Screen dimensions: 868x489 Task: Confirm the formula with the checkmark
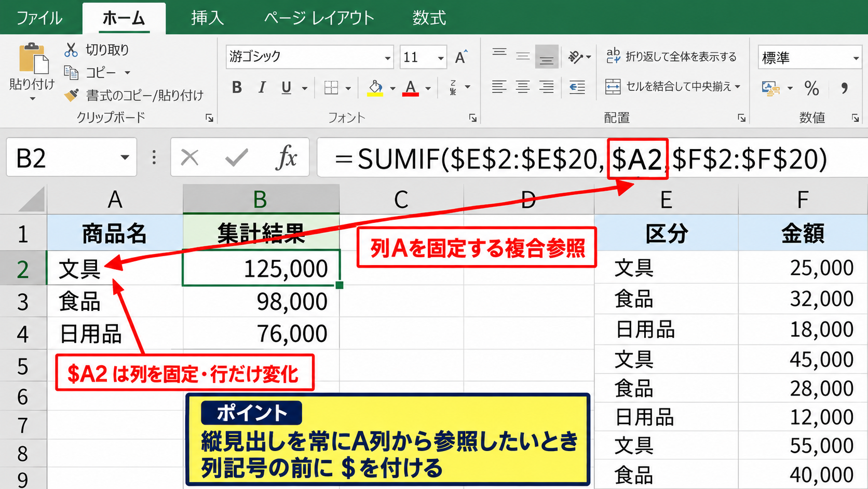(x=236, y=157)
